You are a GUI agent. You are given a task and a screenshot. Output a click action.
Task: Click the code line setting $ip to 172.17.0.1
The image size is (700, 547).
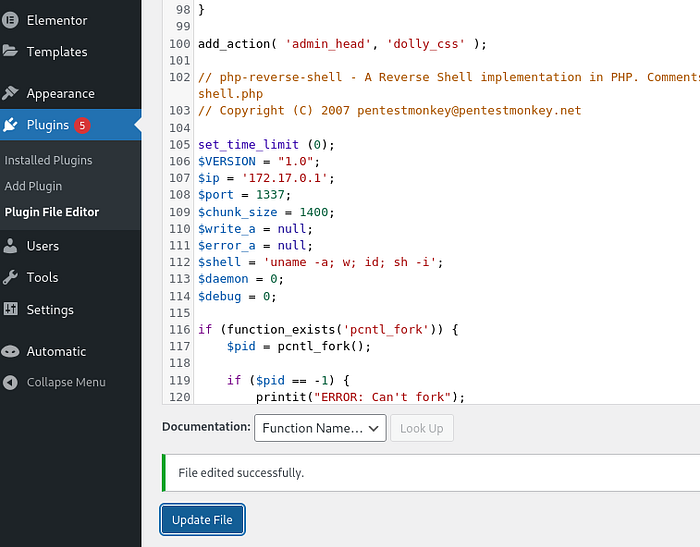267,178
